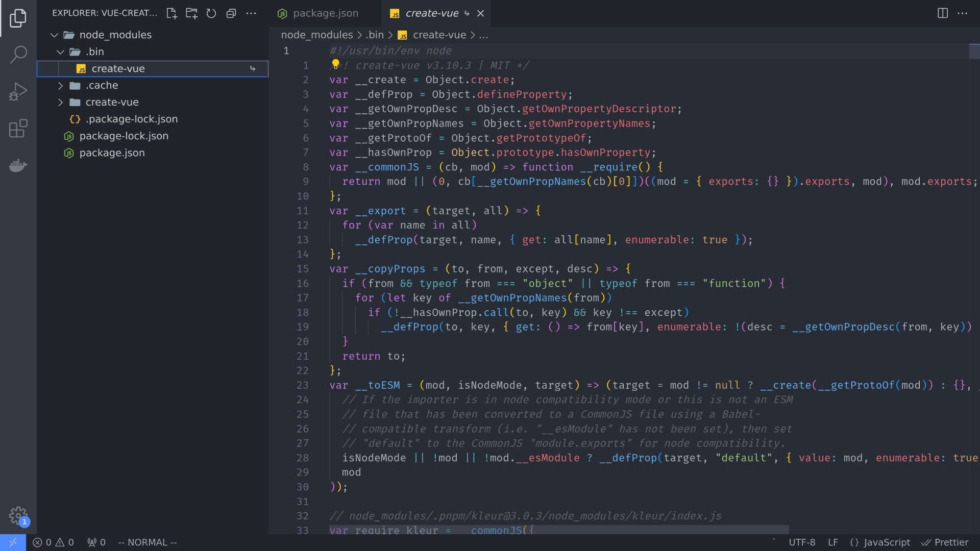The image size is (980, 551).
Task: Collapse all folders in Explorer
Action: pos(231,14)
